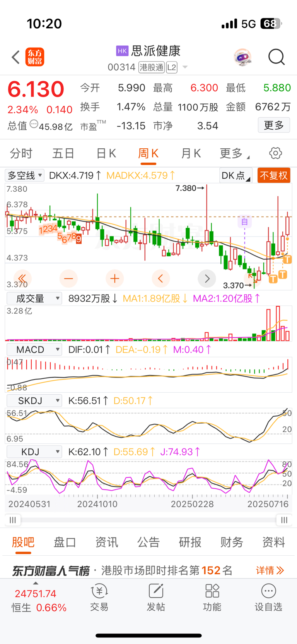Image resolution: width=297 pixels, height=644 pixels.
Task: Open the KDJ indicator dropdown
Action: 34,452
